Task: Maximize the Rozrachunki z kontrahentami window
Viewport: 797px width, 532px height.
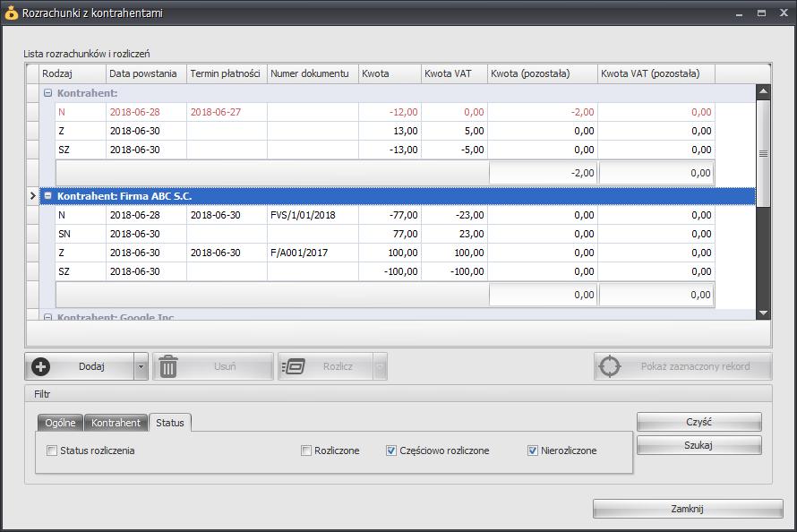Action: (761, 13)
